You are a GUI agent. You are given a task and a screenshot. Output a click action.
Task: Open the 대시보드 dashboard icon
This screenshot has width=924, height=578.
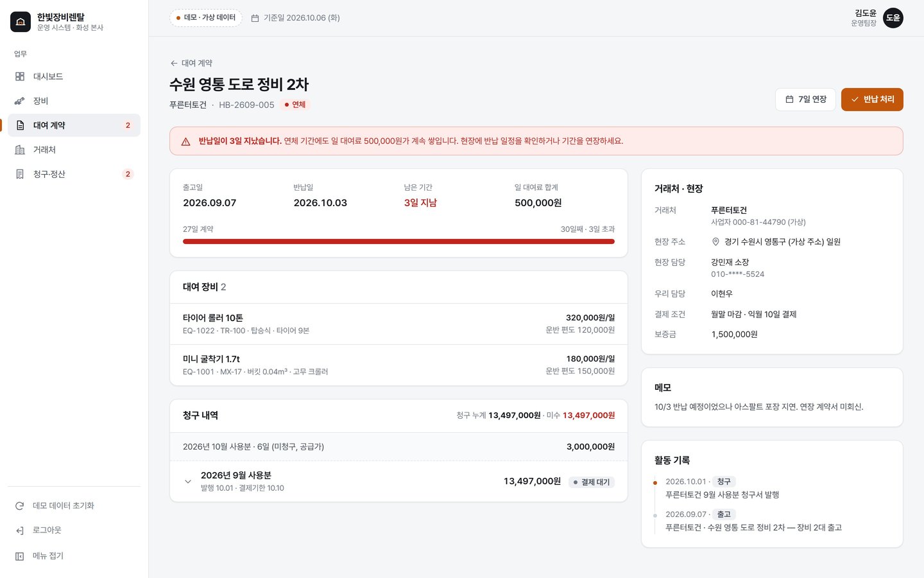[20, 76]
